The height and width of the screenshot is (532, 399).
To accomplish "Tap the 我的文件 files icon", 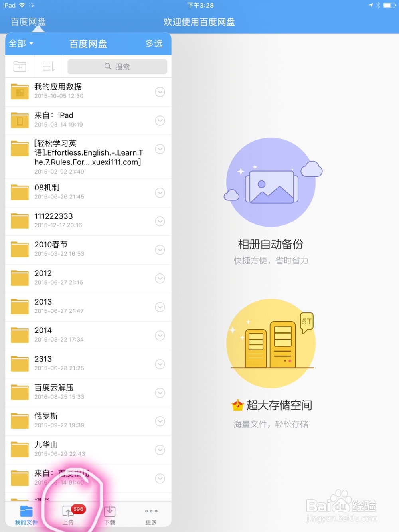I will [x=26, y=512].
